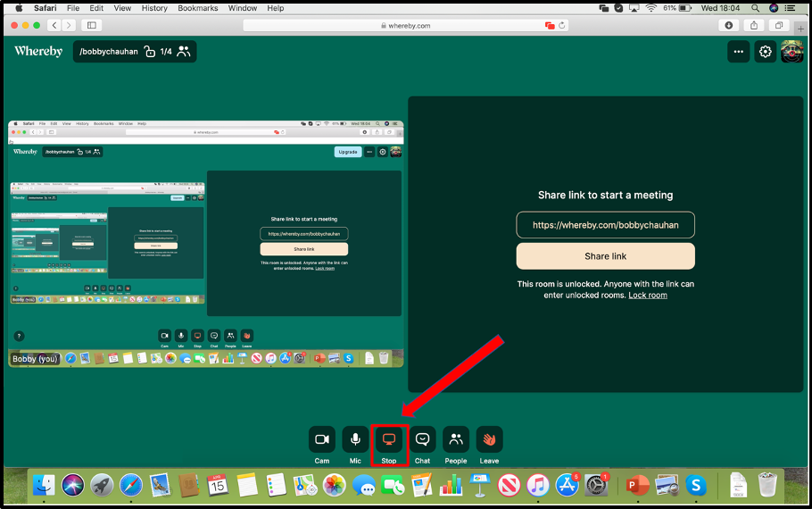The image size is (812, 509).
Task: Open Pages from the Dock
Action: tap(421, 486)
